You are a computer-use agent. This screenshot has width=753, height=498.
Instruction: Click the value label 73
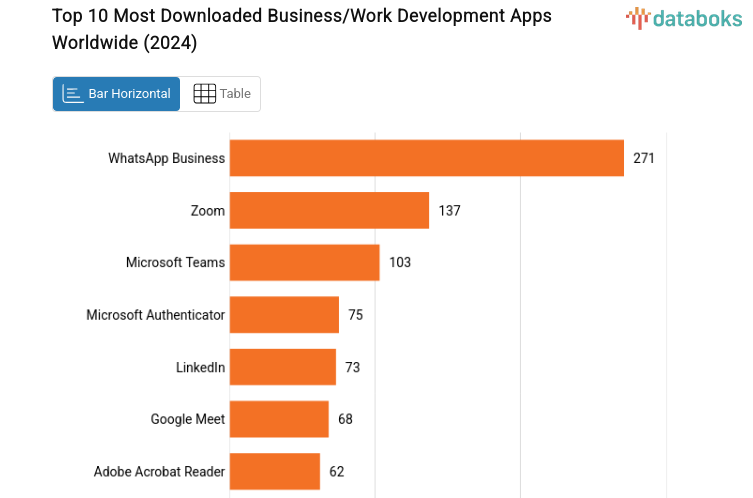[352, 367]
